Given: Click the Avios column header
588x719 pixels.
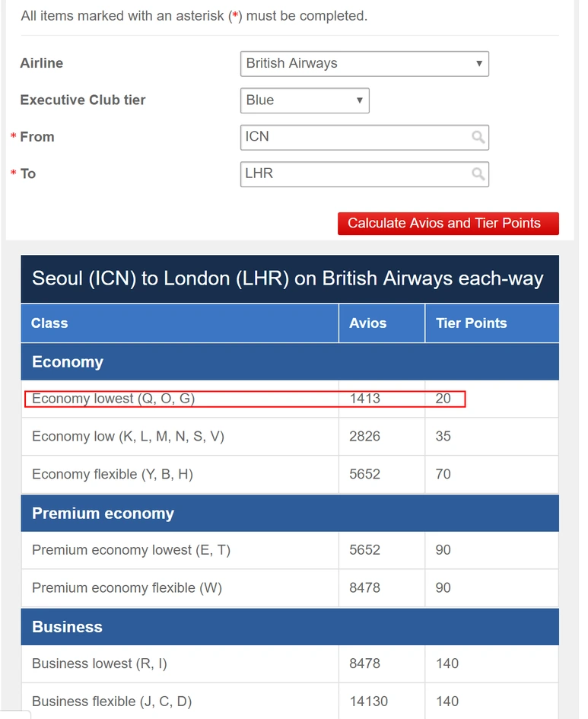Looking at the screenshot, I should click(382, 323).
